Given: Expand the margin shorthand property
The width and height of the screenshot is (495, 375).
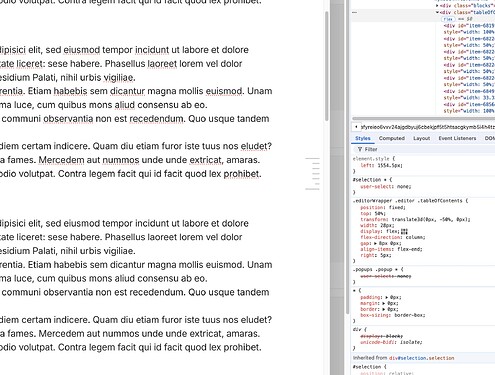Looking at the screenshot, I should (384, 303).
